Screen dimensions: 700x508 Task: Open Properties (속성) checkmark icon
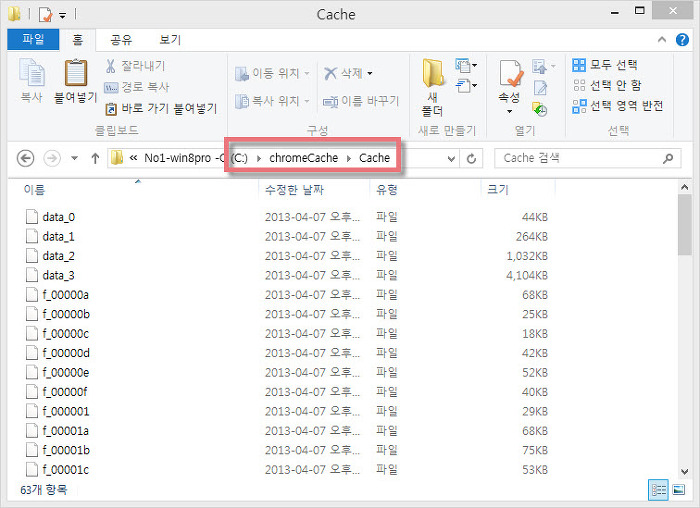click(x=509, y=76)
